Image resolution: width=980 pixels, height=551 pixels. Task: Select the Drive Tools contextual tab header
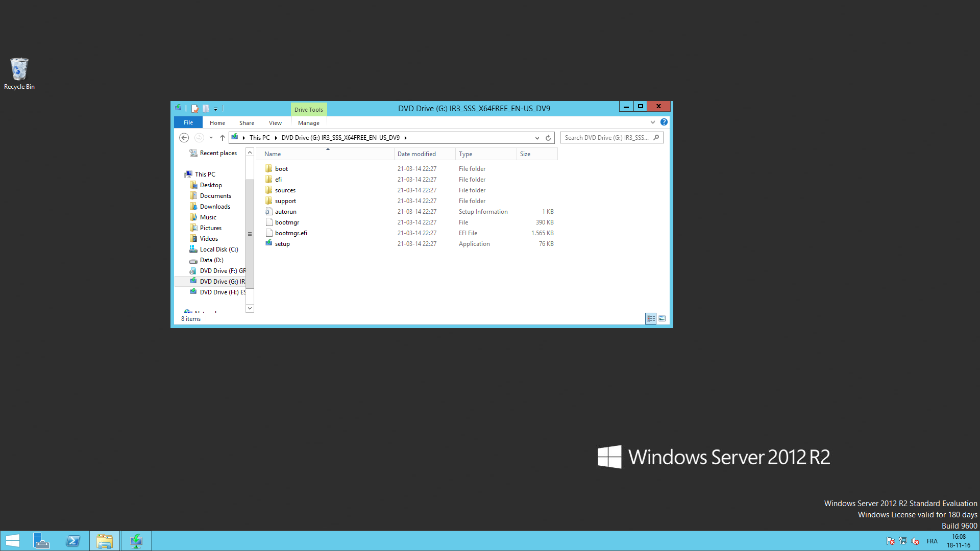tap(309, 109)
